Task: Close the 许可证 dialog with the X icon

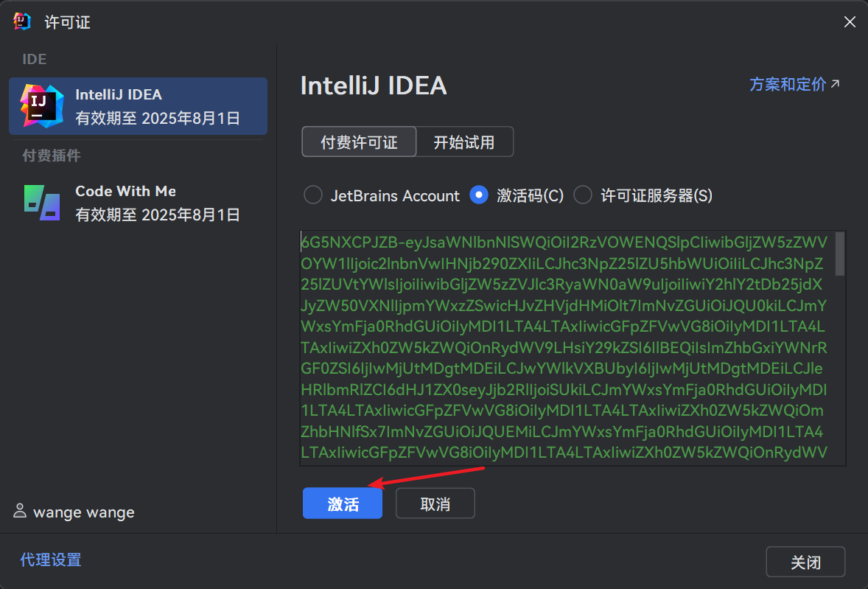Action: pyautogui.click(x=850, y=22)
